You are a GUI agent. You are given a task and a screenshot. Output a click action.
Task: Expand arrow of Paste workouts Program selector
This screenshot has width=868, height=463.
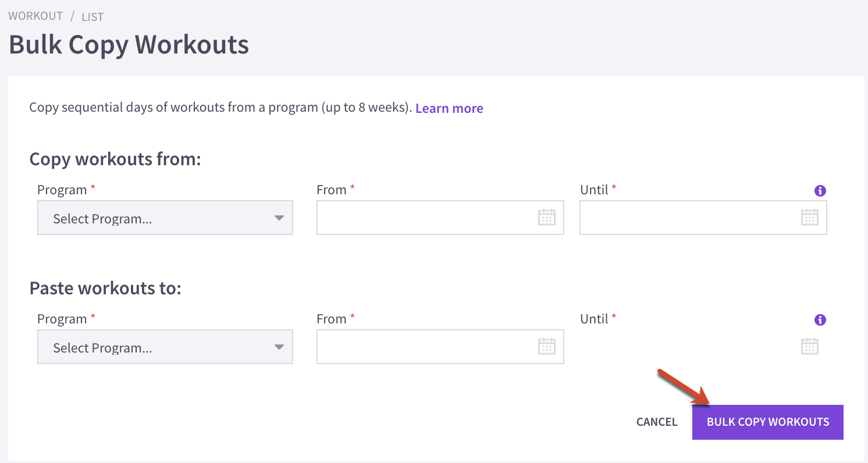point(279,347)
